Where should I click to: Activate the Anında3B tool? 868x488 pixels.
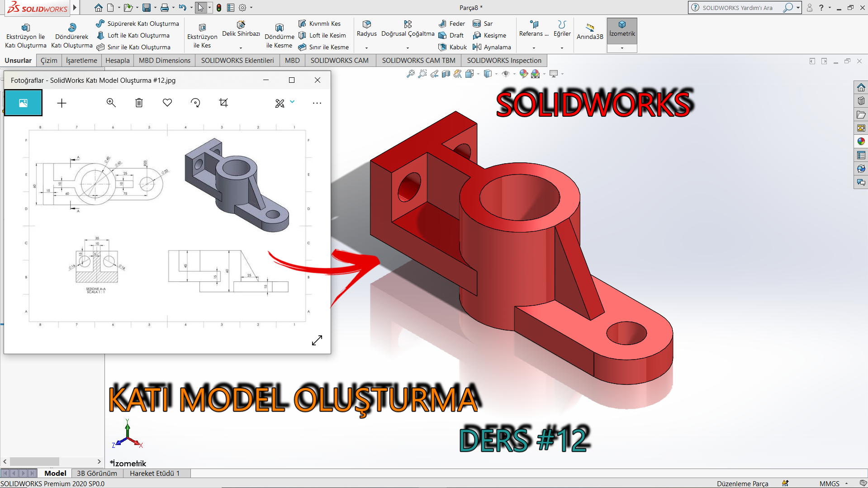[x=590, y=32]
